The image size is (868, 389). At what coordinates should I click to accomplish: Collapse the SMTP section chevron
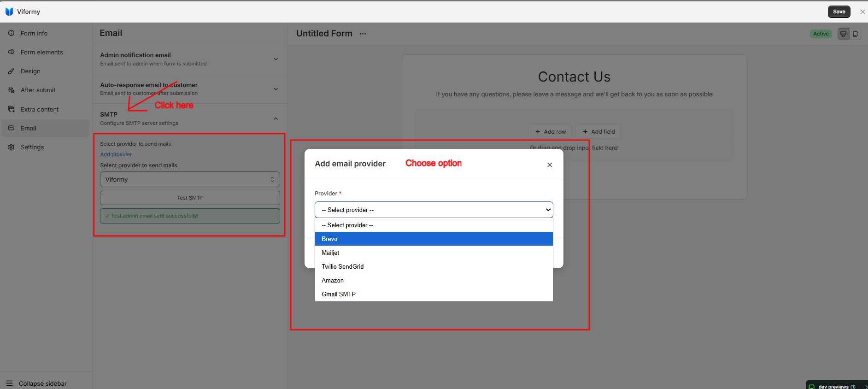pyautogui.click(x=276, y=118)
